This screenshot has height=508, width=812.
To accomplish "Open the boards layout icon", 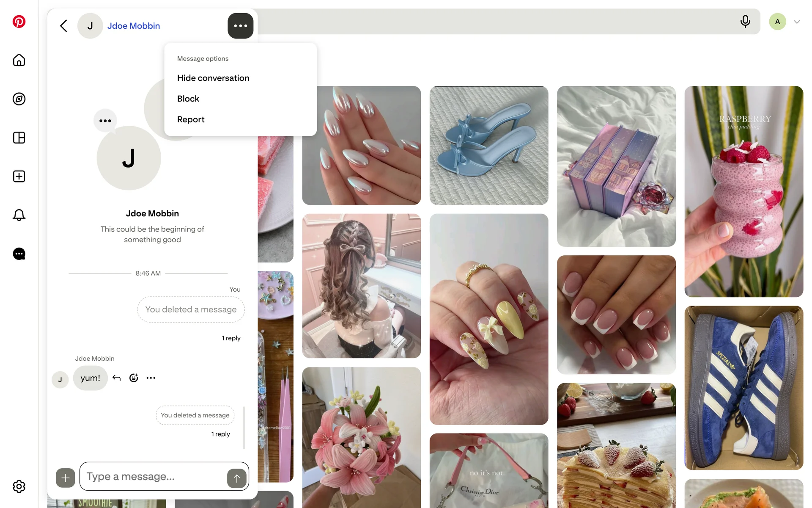I will [19, 138].
